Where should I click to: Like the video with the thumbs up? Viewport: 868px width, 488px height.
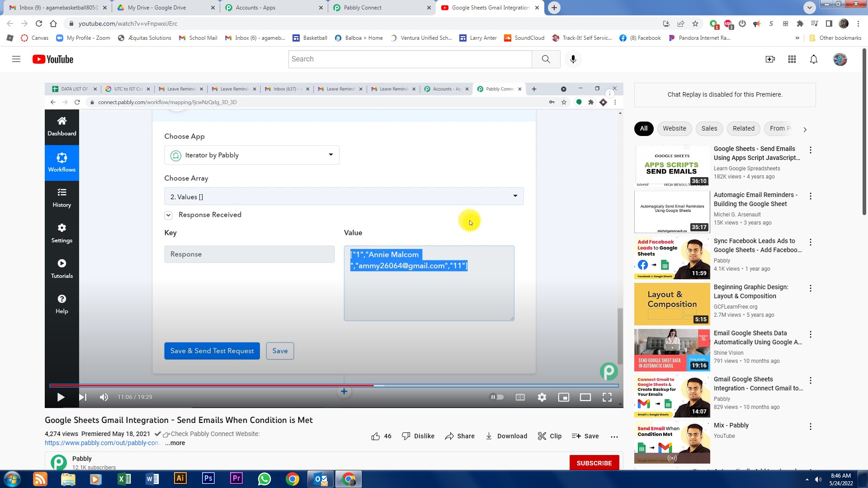(382, 436)
